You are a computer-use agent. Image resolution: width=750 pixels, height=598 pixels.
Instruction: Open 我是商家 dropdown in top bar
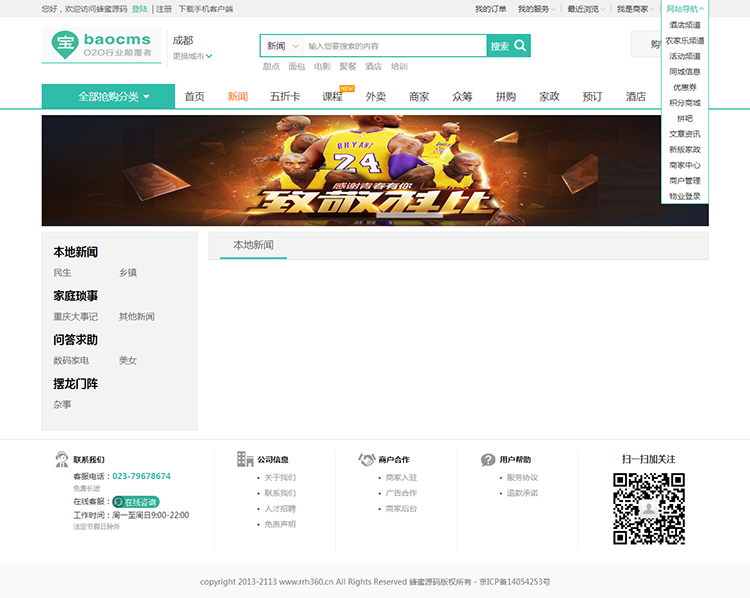635,9
